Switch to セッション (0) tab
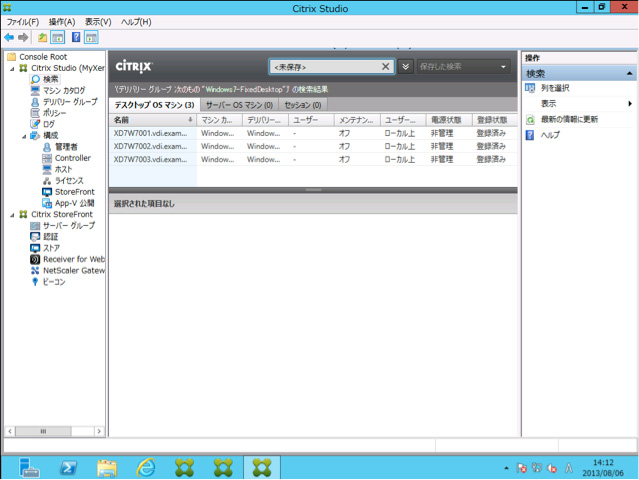 tap(303, 105)
